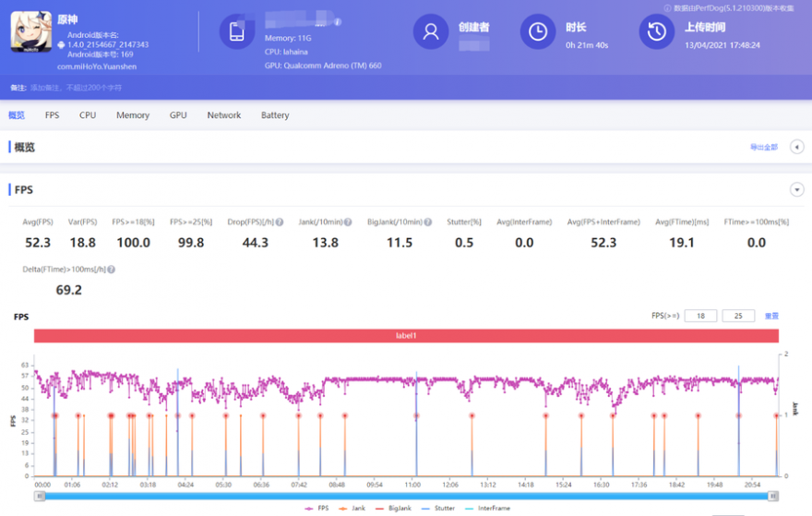Click help icon next to Drop(FPS)

[x=280, y=222]
